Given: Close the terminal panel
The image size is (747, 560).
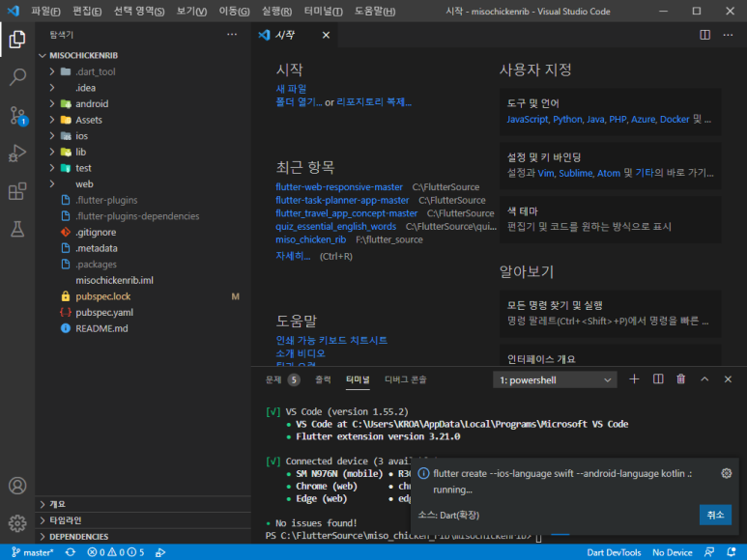Looking at the screenshot, I should tap(728, 379).
